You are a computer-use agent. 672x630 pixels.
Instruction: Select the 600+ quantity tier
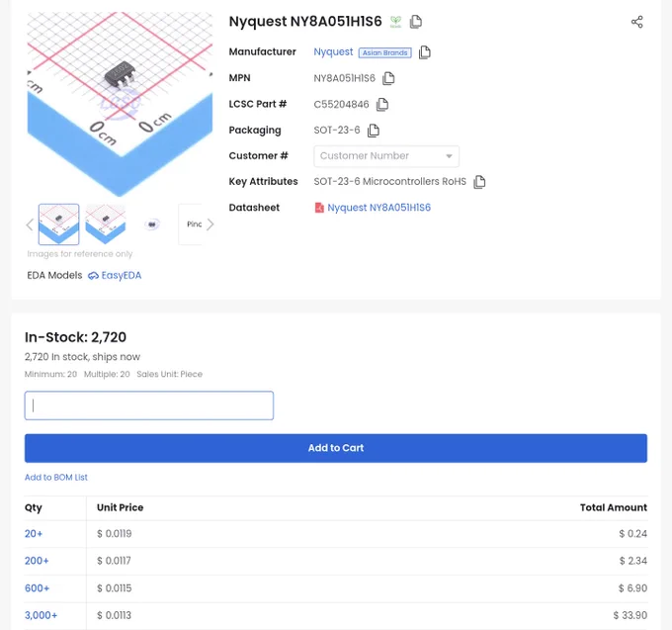tap(38, 588)
